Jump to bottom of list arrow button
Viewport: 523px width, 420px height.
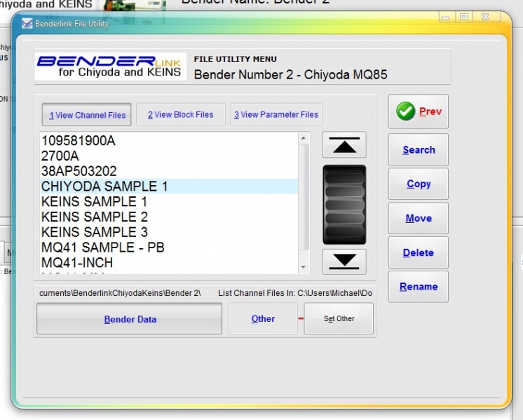(x=344, y=262)
